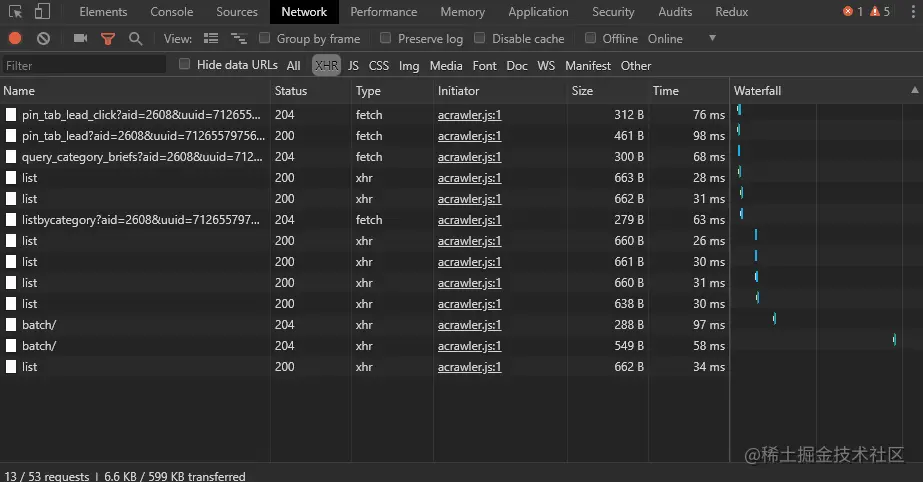The width and height of the screenshot is (923, 482).
Task: Sort by the Time column header
Action: point(689,91)
